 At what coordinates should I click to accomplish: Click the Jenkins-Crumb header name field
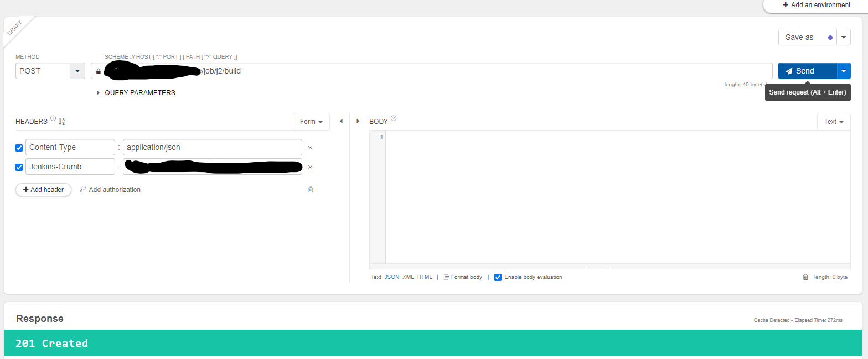pos(70,167)
